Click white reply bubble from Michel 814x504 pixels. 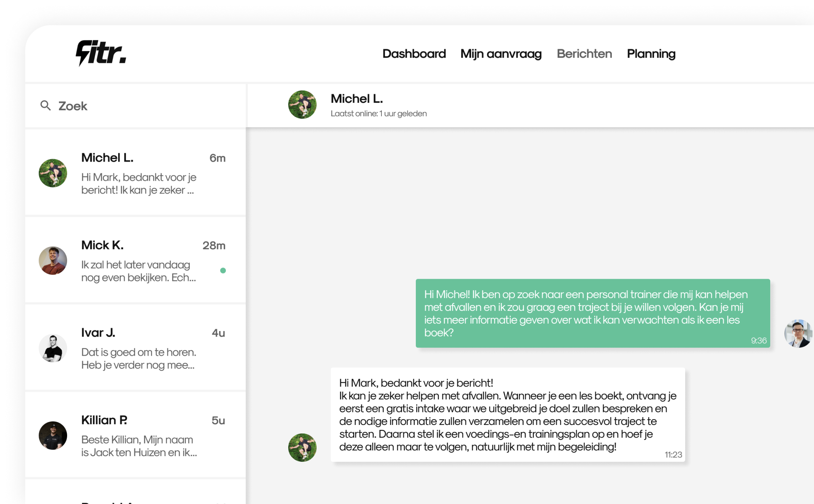point(508,415)
